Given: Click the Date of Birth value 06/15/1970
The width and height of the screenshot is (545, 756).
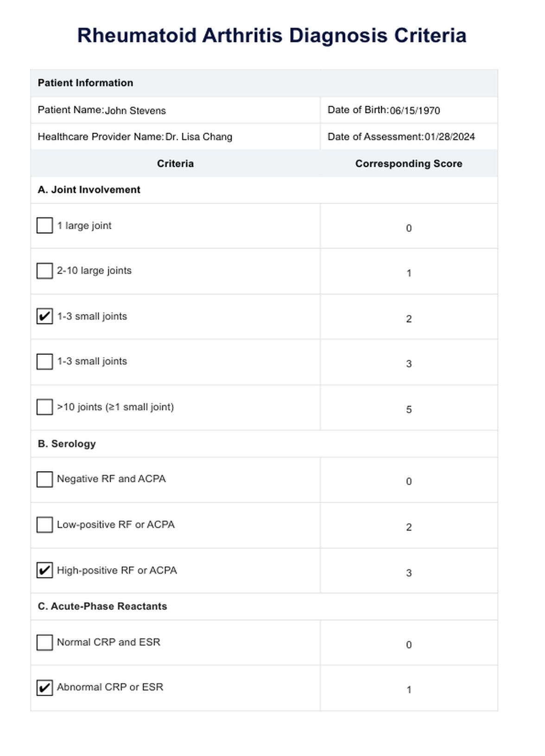Looking at the screenshot, I should pyautogui.click(x=415, y=111).
